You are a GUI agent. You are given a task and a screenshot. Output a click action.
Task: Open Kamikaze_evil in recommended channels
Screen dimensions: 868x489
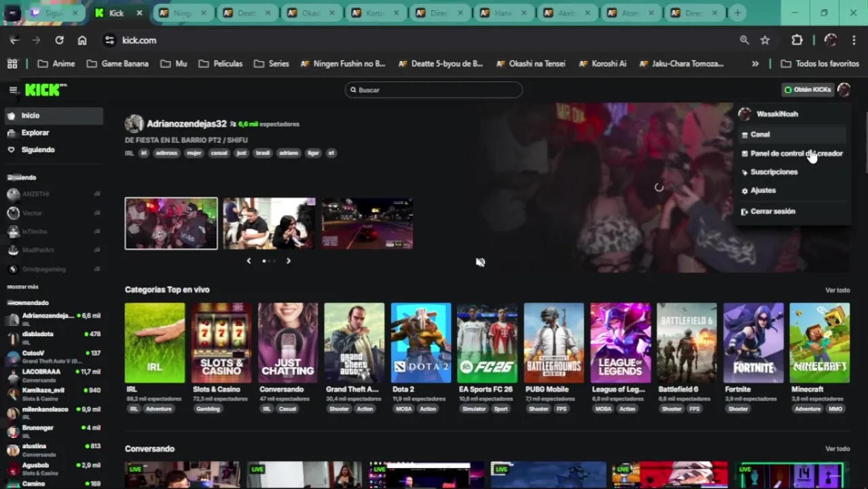pos(54,393)
